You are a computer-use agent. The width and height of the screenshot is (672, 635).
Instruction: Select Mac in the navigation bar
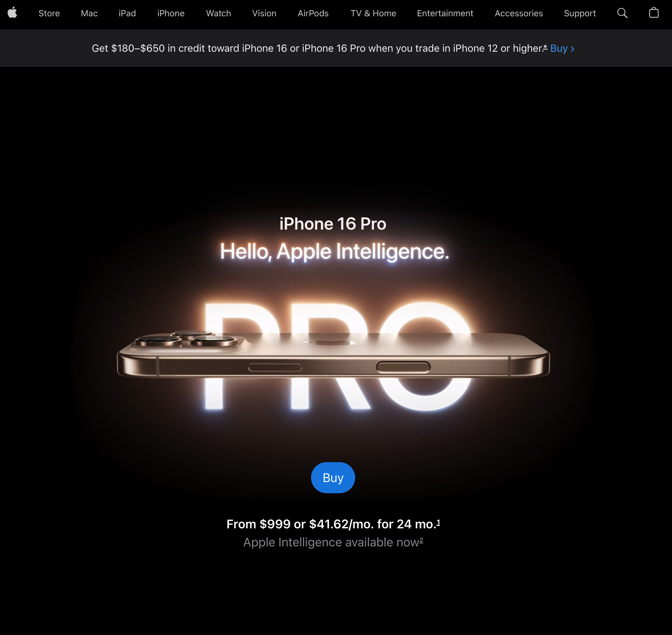(x=89, y=14)
